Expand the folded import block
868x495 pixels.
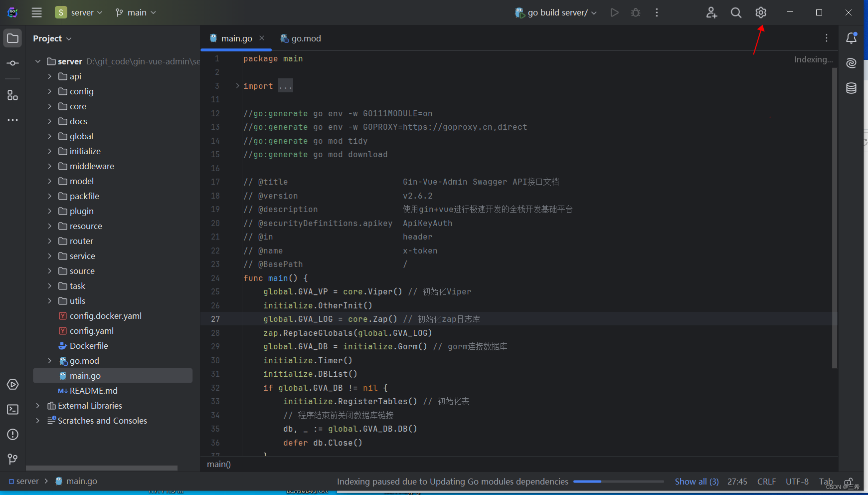pos(285,85)
